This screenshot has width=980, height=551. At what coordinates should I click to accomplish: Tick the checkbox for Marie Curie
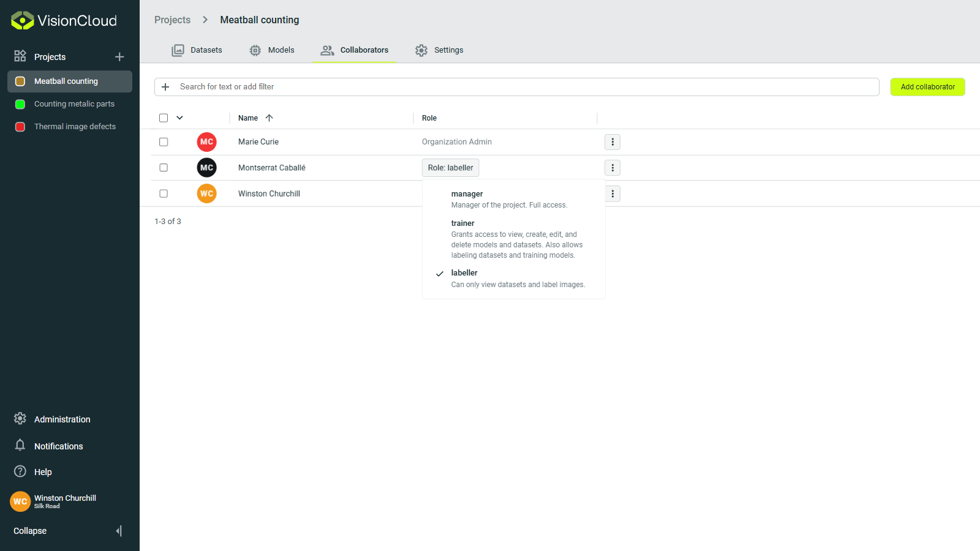pos(164,142)
